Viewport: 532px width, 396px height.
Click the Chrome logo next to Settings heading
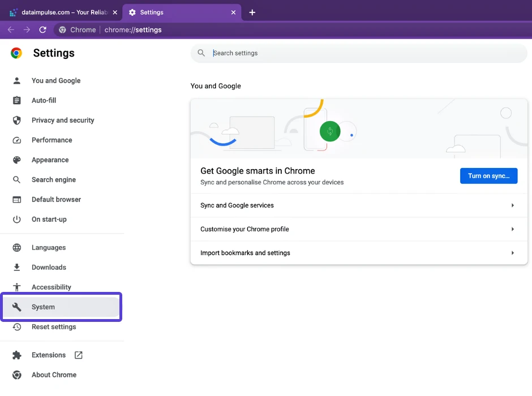(x=16, y=53)
